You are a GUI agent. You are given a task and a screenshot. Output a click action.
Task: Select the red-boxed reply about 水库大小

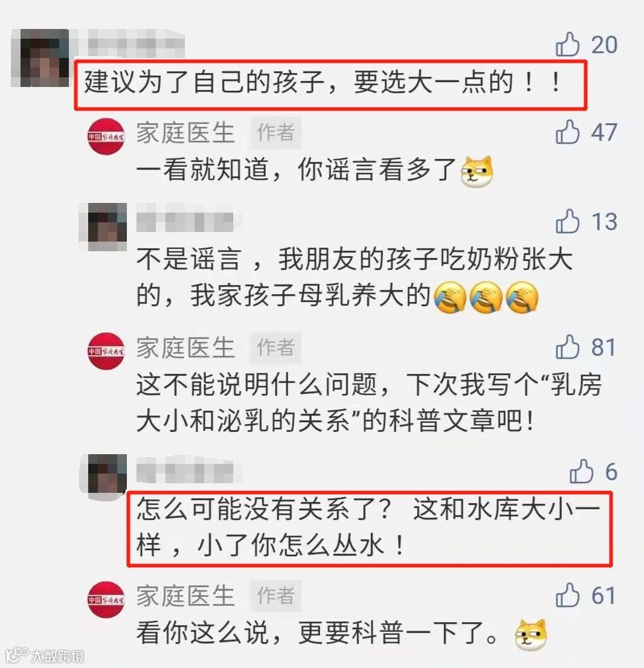370,528
